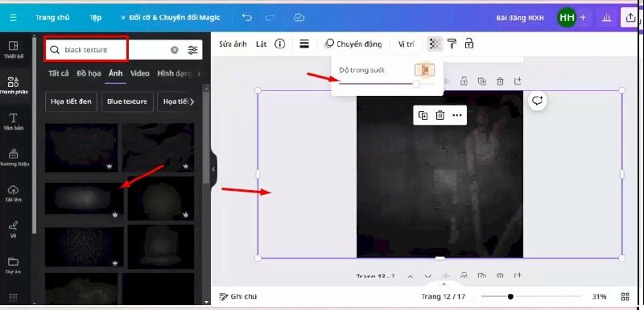Delete the page with trash icon above canvas
The width and height of the screenshot is (644, 310).
(x=500, y=81)
